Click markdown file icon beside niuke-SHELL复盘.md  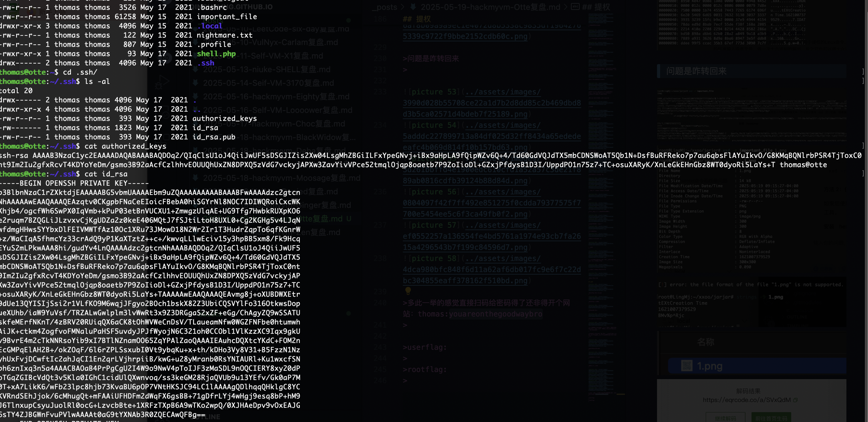pyautogui.click(x=196, y=69)
